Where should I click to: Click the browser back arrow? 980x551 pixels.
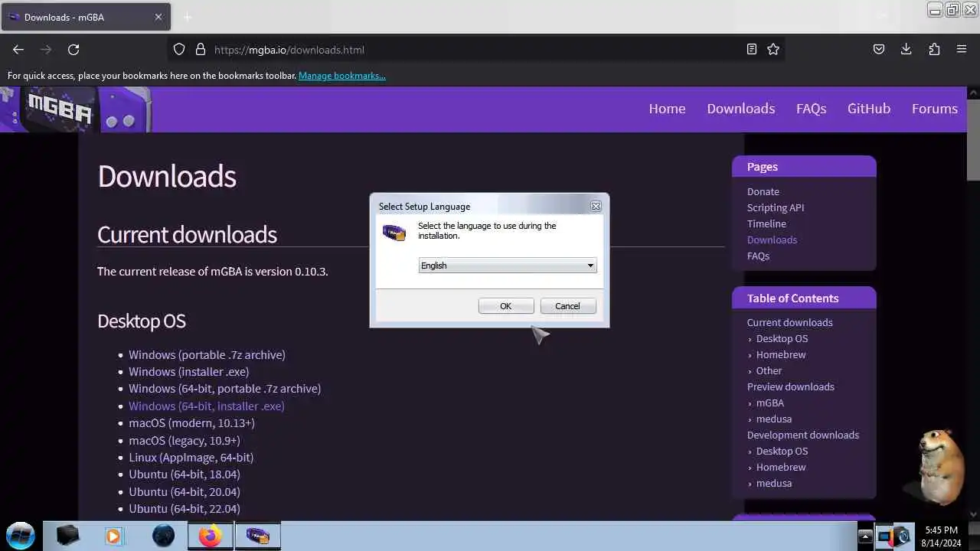(x=18, y=50)
